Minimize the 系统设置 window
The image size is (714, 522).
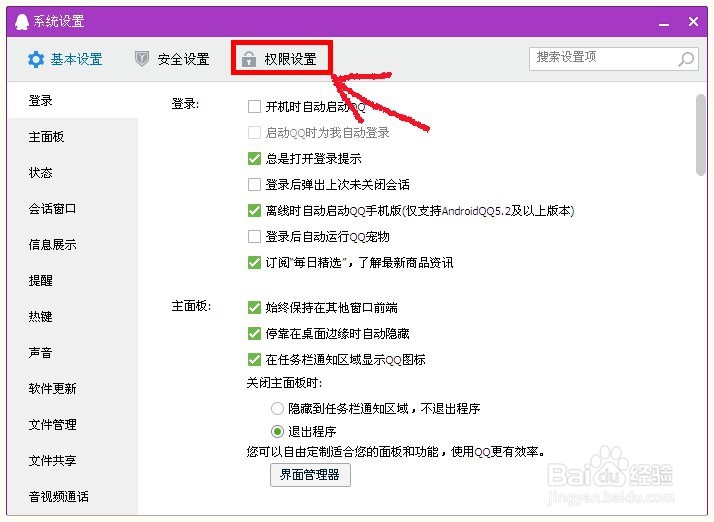pyautogui.click(x=664, y=22)
